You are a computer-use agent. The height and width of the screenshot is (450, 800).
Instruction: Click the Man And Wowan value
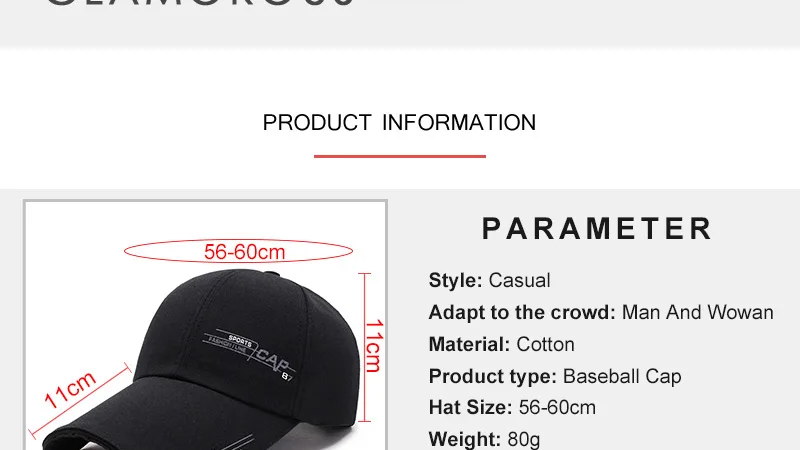[697, 312]
